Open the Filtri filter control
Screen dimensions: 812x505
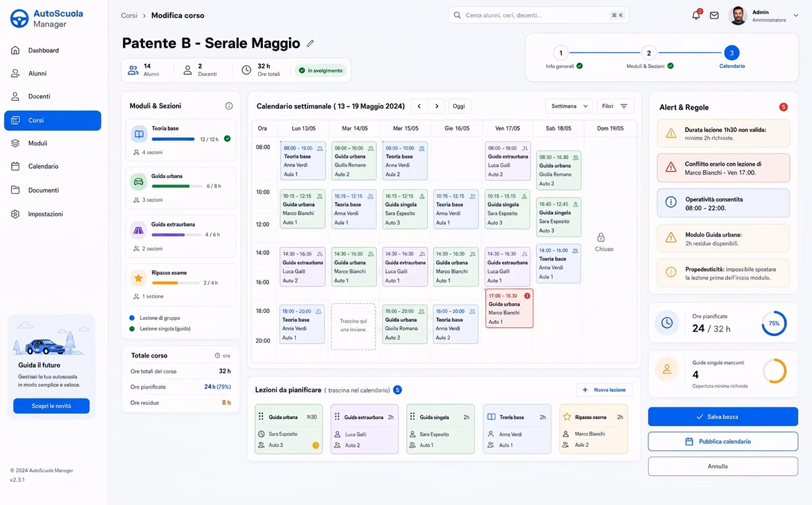click(615, 106)
